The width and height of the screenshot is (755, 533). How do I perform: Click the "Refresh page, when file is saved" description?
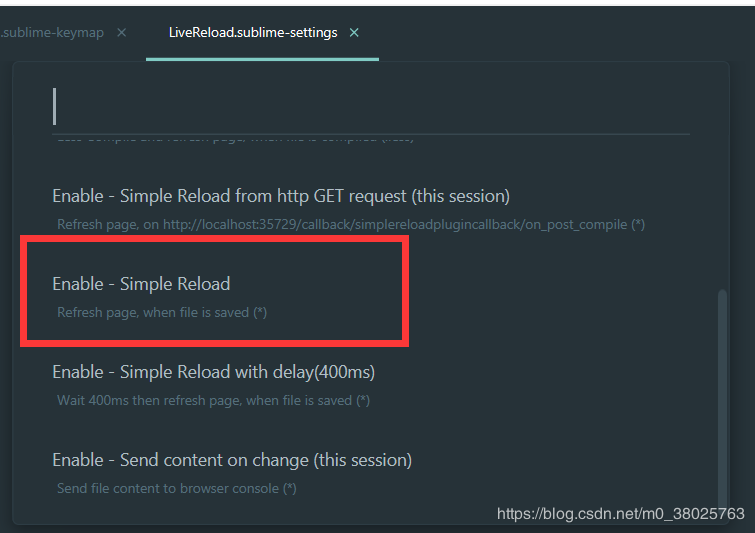click(x=162, y=312)
